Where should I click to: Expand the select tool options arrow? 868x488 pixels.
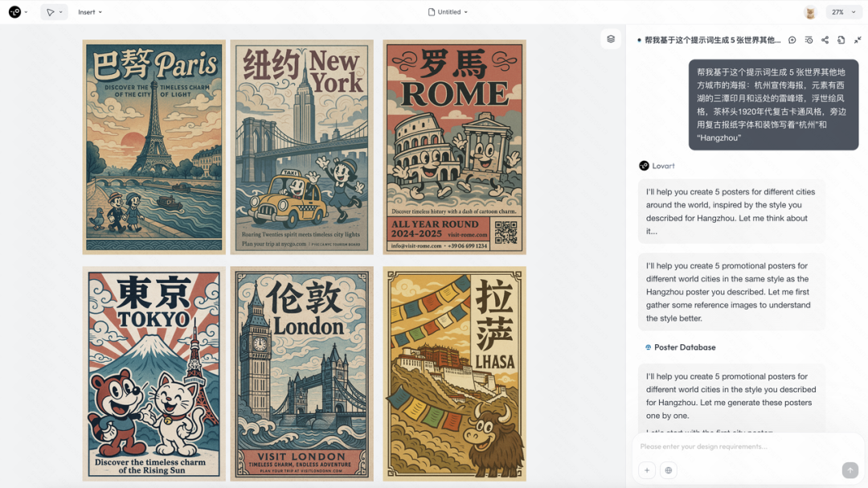point(61,12)
